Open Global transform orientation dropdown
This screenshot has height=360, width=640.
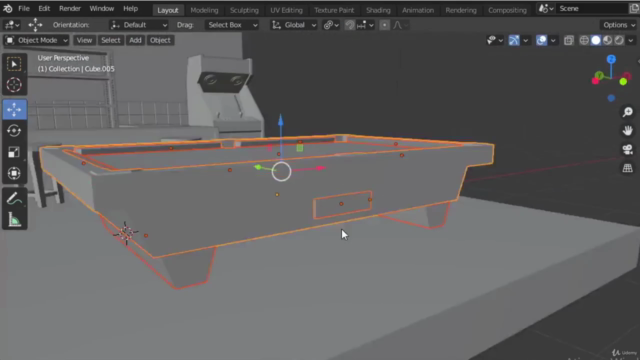coord(294,25)
